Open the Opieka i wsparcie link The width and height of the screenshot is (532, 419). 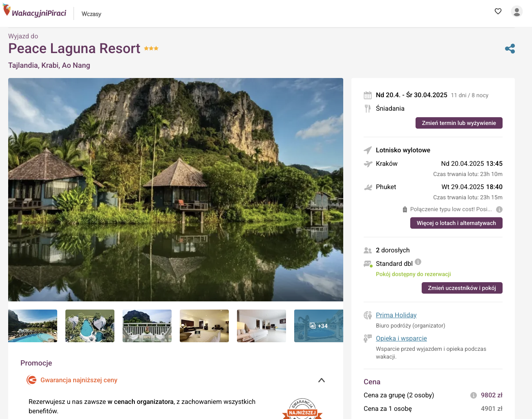[x=401, y=339]
